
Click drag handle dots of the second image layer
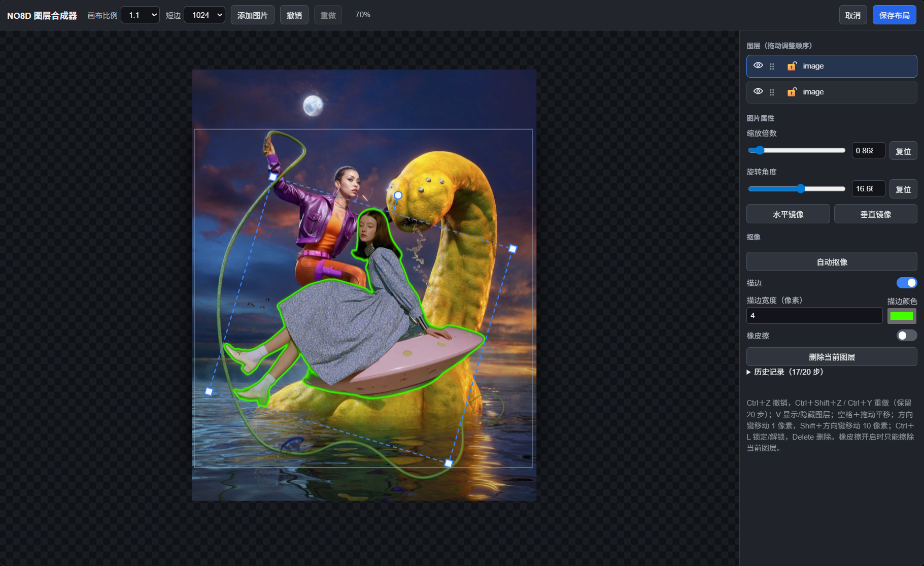pos(772,92)
